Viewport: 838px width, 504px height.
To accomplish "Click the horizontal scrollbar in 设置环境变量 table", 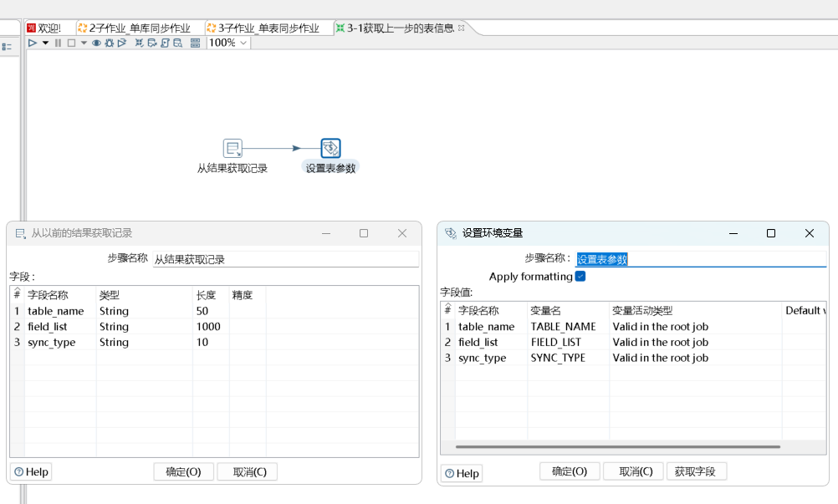I will (x=618, y=447).
